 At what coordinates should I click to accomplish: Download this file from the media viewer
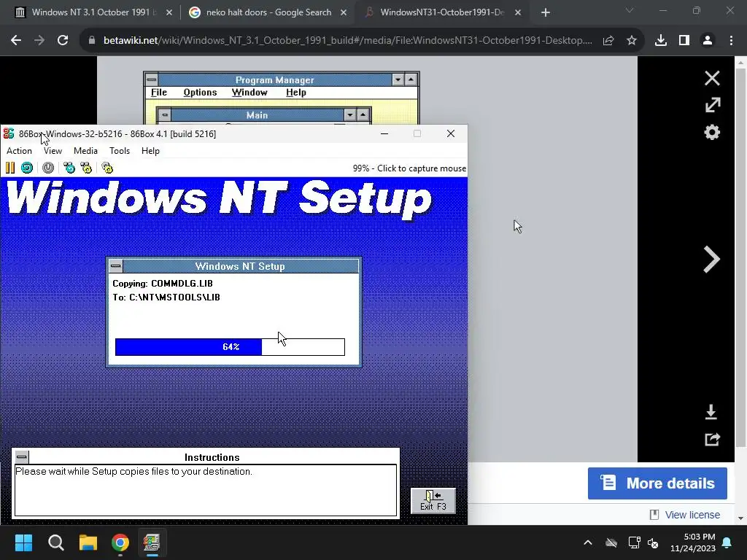711,412
